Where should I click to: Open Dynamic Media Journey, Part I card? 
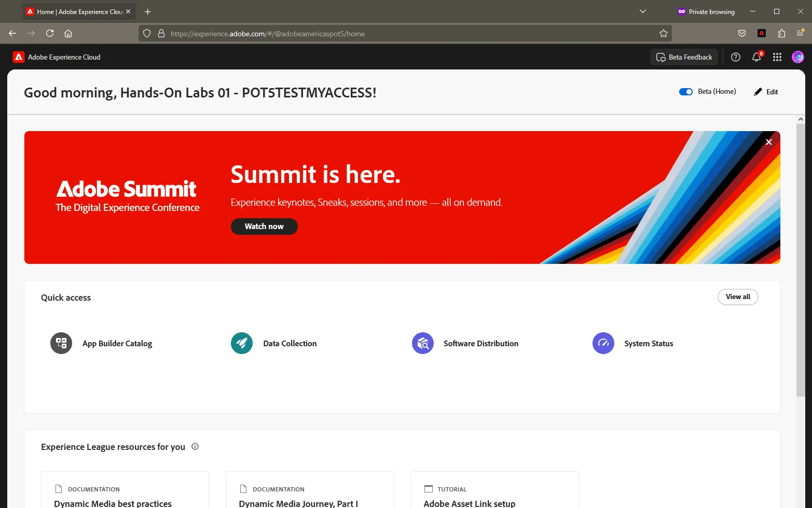310,490
